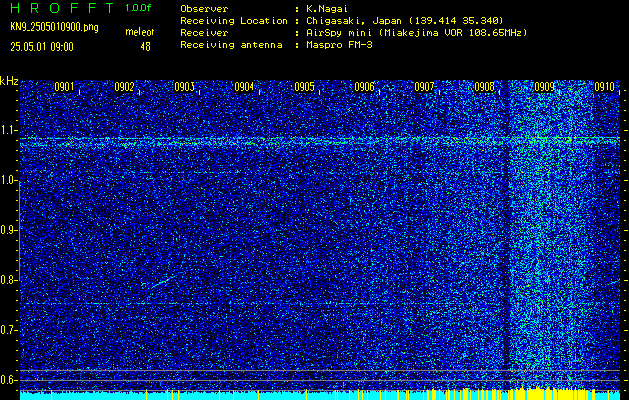Click the file name KN9_2505010900.png

coord(54,28)
